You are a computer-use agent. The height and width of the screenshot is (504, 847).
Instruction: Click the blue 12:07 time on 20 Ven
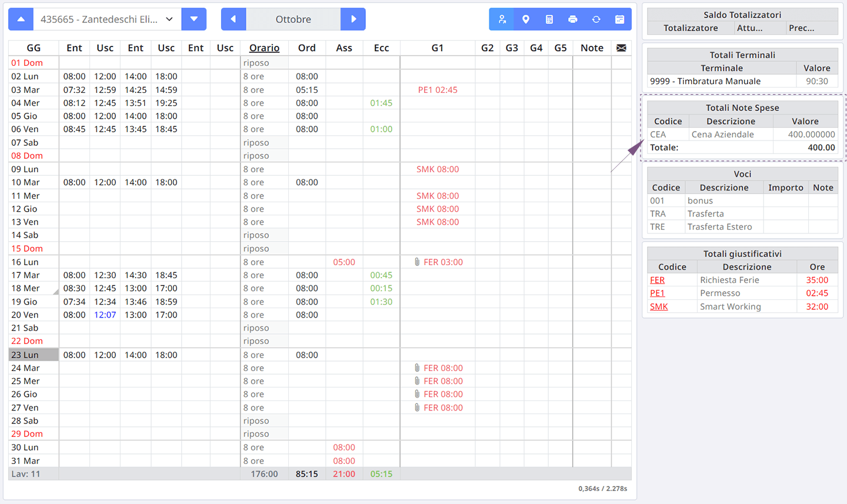pyautogui.click(x=105, y=315)
